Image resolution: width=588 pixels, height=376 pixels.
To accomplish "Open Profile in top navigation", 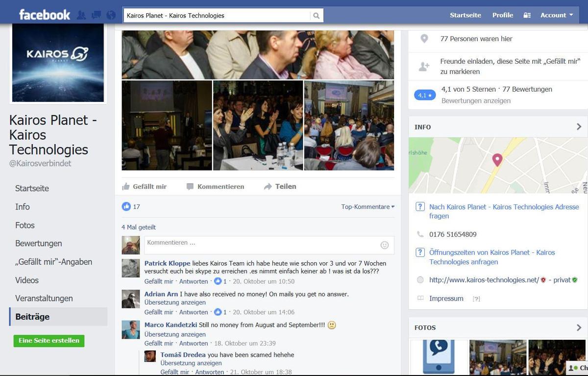I will click(503, 15).
